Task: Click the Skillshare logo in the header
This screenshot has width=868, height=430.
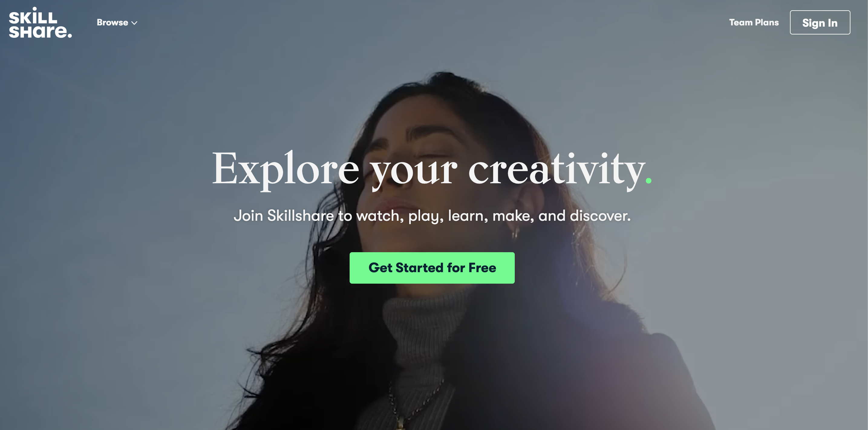Action: point(40,23)
